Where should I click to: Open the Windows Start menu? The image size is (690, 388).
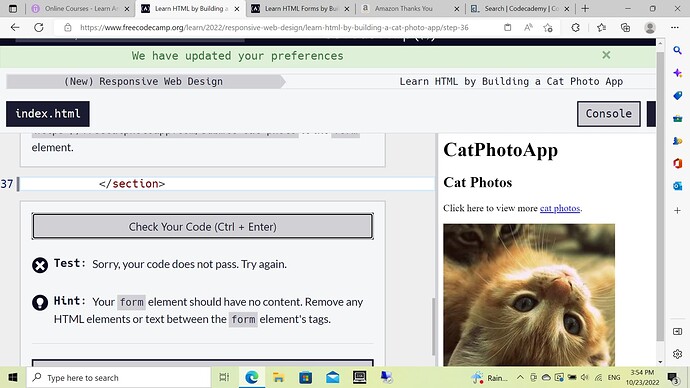(x=13, y=377)
